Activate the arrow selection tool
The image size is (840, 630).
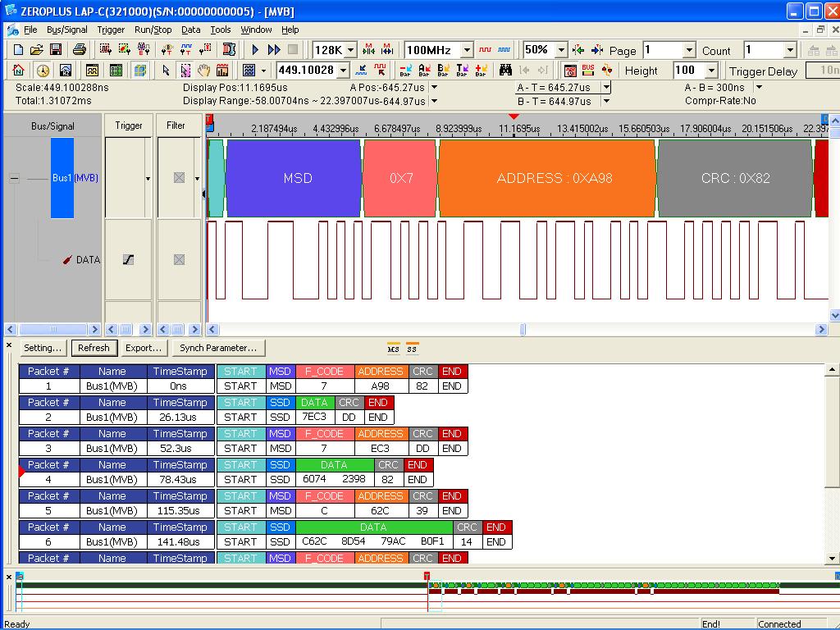[x=166, y=71]
